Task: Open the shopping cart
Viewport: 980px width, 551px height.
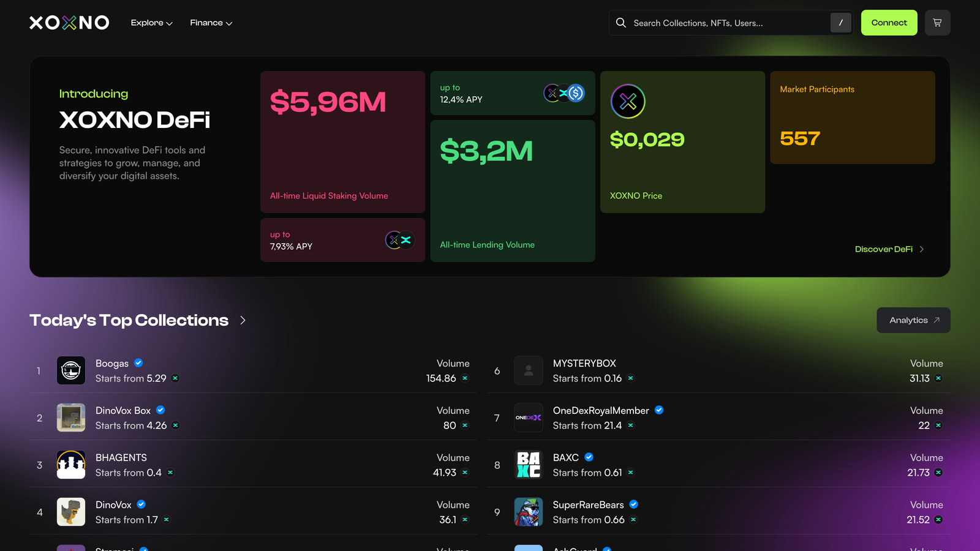Action: [937, 23]
